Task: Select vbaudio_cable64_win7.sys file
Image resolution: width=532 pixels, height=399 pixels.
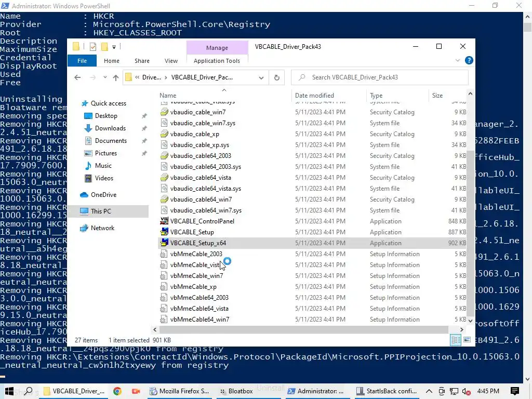Action: click(206, 210)
